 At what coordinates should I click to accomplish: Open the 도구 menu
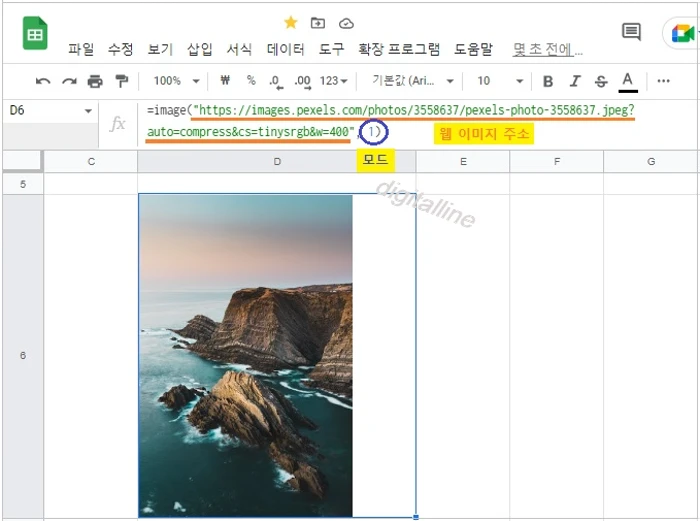pos(331,49)
